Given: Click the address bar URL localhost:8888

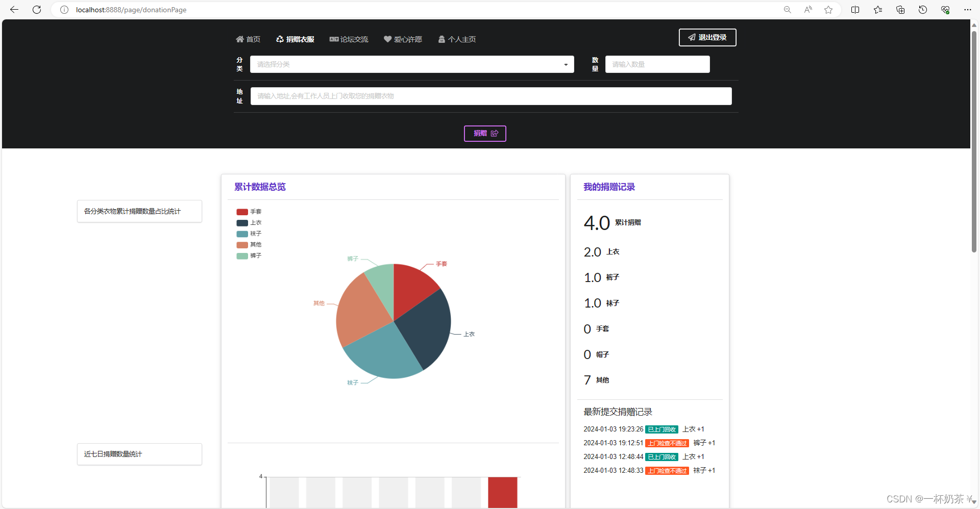Looking at the screenshot, I should click(x=131, y=10).
